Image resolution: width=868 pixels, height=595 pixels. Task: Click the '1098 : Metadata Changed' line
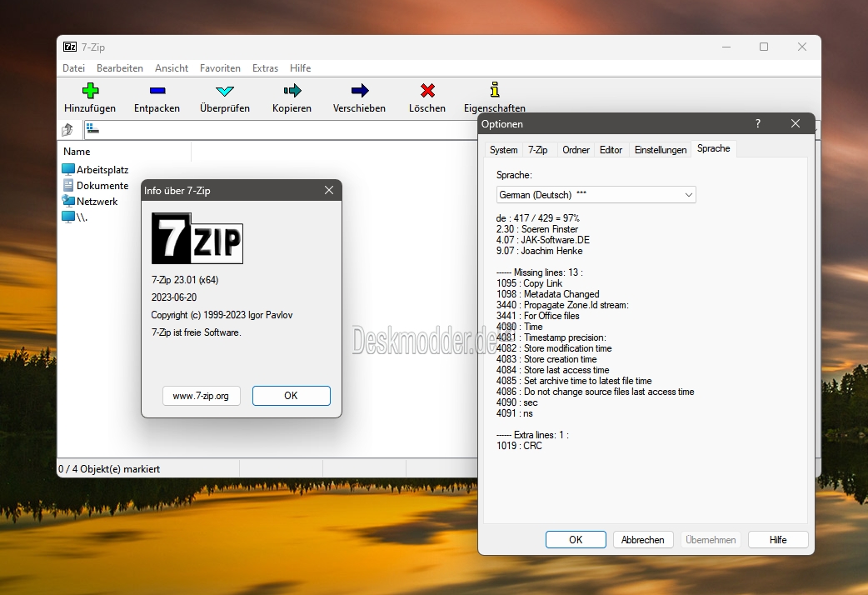548,294
